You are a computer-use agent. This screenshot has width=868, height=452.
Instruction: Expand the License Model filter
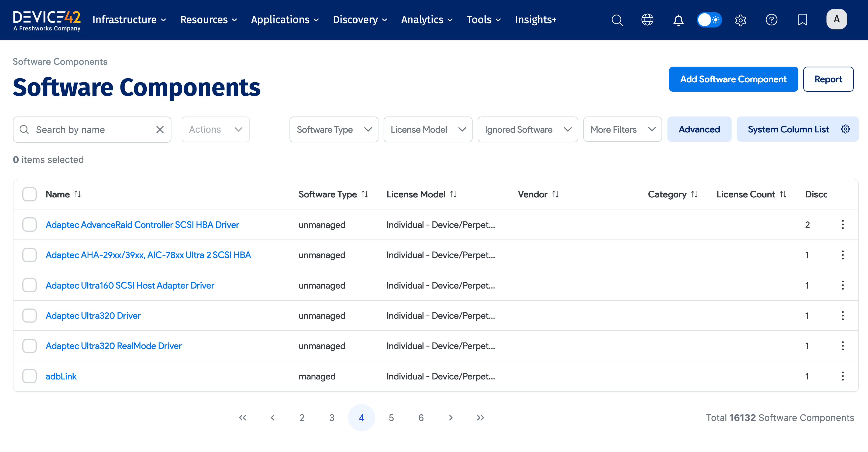(428, 129)
